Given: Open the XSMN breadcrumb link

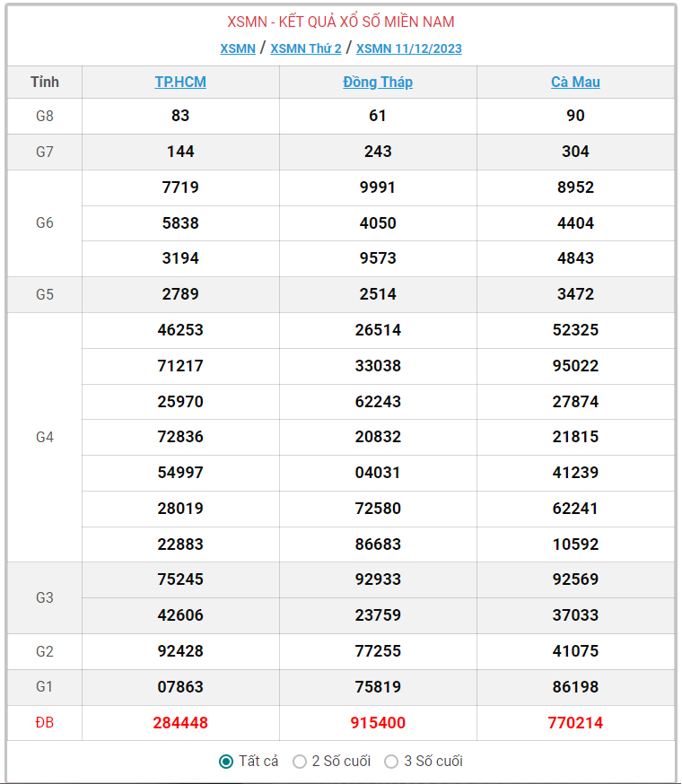Looking at the screenshot, I should [x=238, y=48].
